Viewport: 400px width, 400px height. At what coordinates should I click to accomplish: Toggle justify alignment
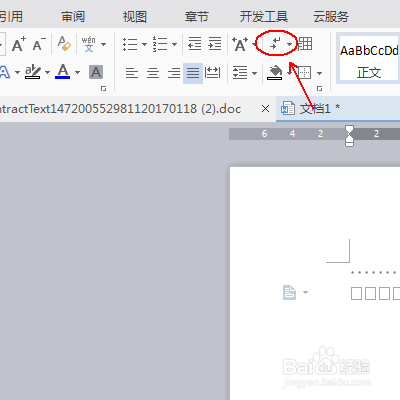tap(193, 73)
